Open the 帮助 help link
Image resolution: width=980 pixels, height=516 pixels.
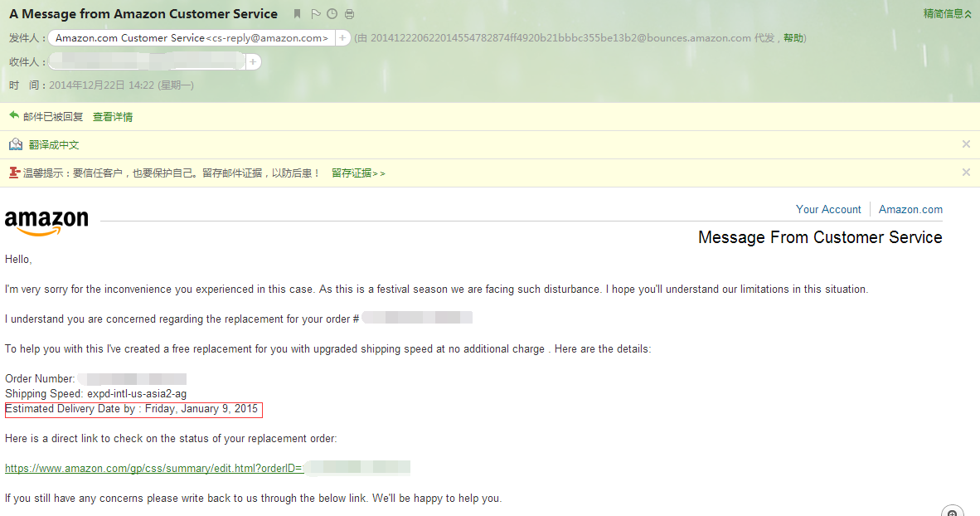click(793, 38)
